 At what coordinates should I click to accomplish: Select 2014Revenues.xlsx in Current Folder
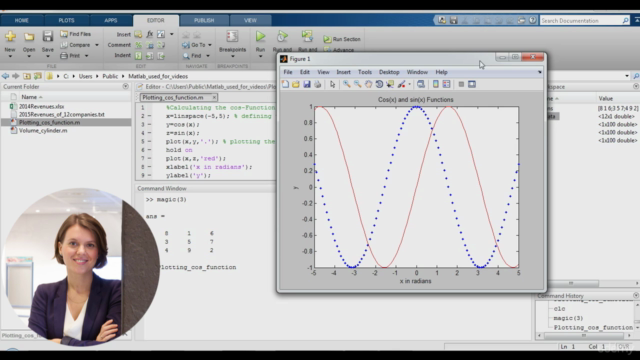tap(41, 106)
